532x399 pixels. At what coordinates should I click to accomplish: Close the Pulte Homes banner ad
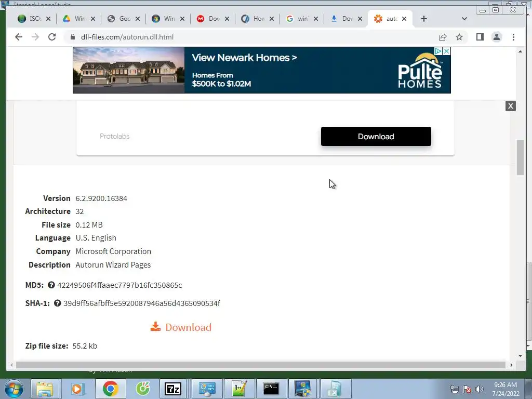(446, 51)
